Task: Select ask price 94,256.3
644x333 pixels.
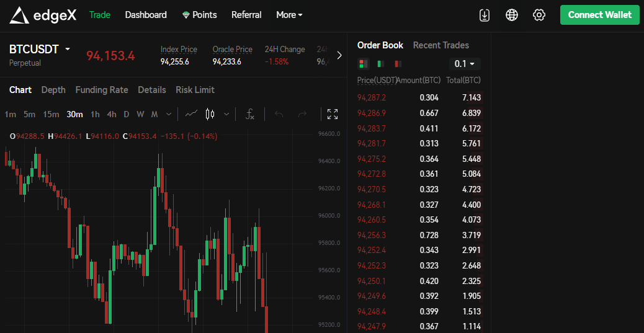Action: (x=372, y=235)
